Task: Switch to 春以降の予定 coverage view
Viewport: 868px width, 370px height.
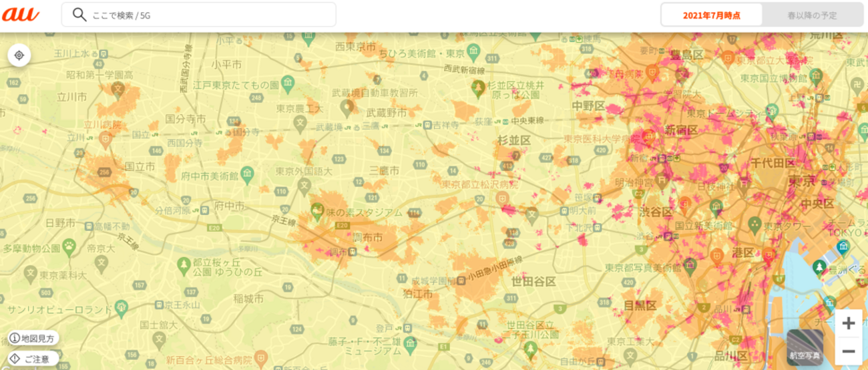Action: tap(811, 15)
